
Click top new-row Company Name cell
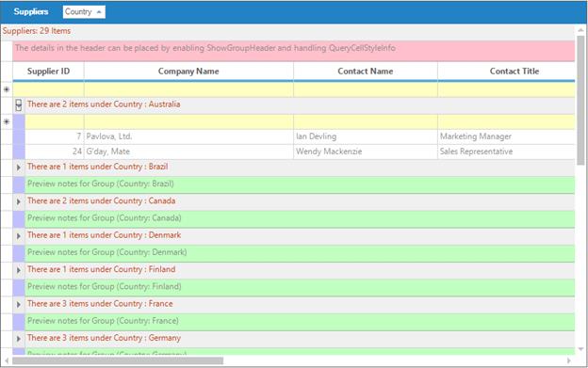pyautogui.click(x=188, y=89)
